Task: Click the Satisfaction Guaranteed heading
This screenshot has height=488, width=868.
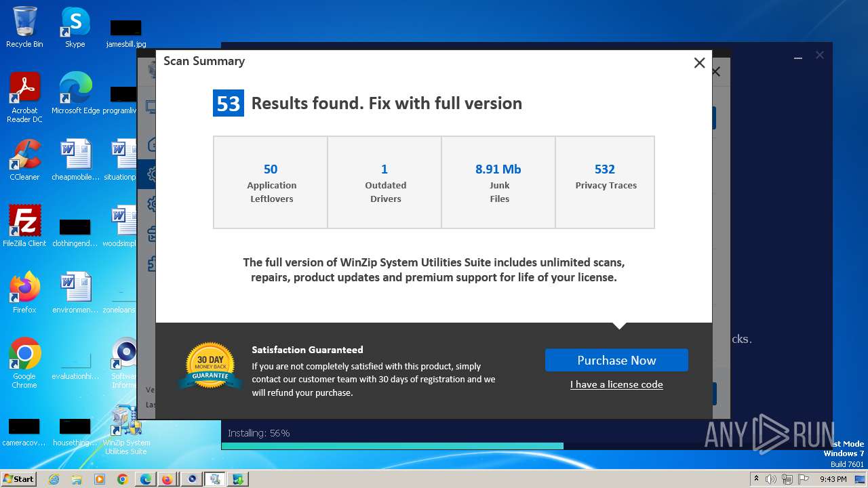Action: click(x=307, y=350)
